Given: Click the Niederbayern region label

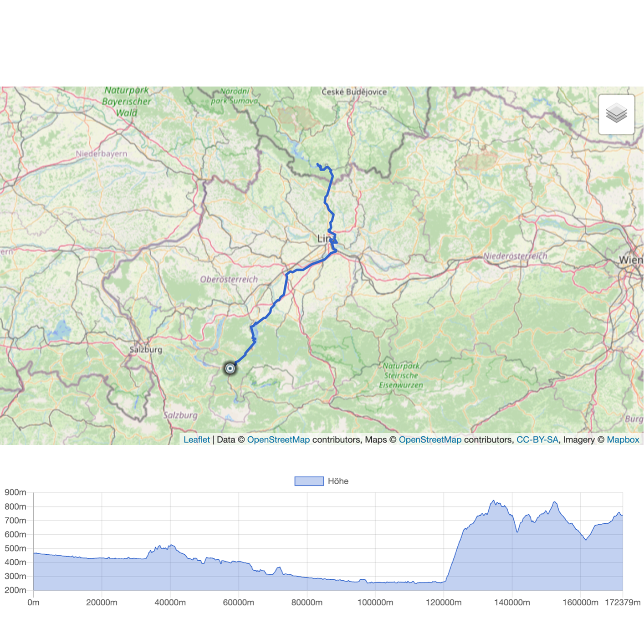Looking at the screenshot, I should point(101,153).
